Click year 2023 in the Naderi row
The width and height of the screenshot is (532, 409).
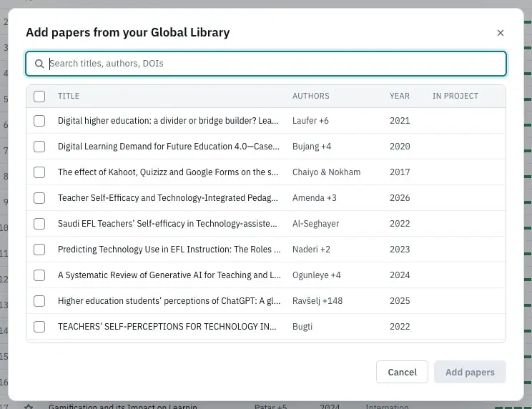[x=400, y=250]
